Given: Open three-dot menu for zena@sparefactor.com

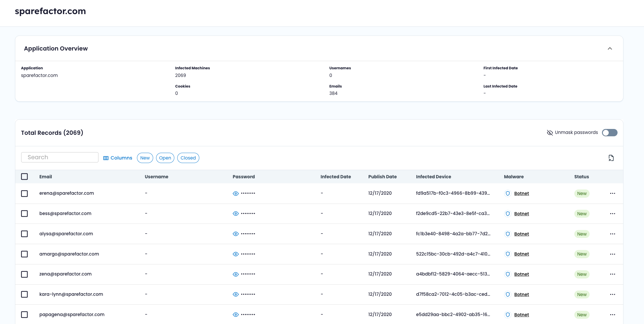Looking at the screenshot, I should [x=613, y=274].
